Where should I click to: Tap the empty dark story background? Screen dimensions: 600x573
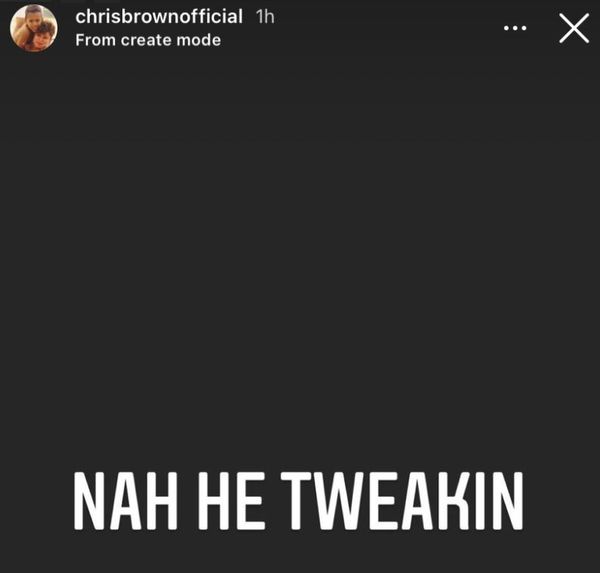coord(300,268)
